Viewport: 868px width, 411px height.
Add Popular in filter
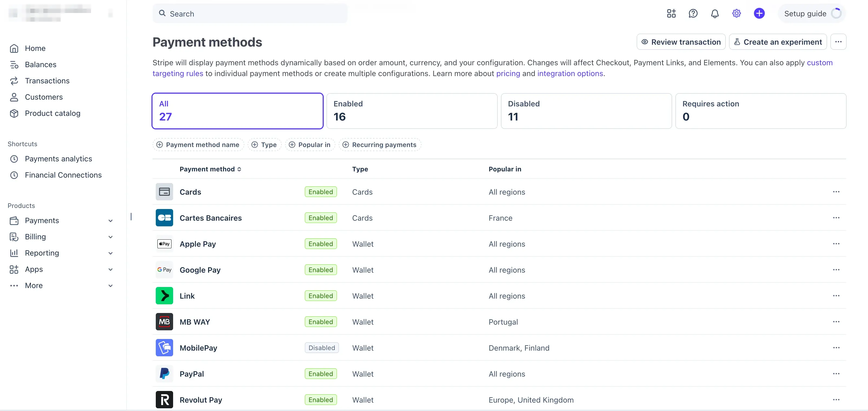click(310, 145)
